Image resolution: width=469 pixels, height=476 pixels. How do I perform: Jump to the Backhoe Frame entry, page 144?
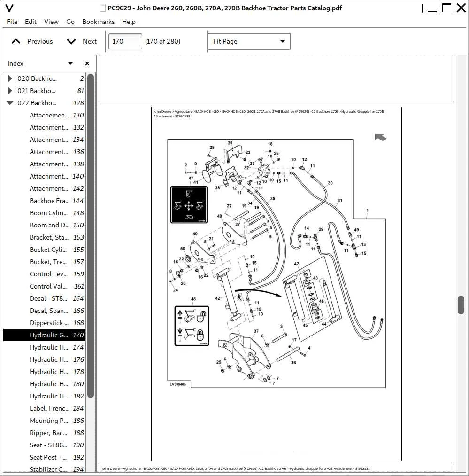[x=45, y=201]
